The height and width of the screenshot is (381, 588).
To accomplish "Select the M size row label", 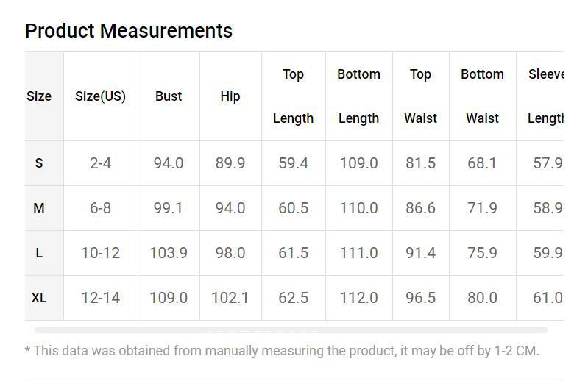I will point(39,208).
